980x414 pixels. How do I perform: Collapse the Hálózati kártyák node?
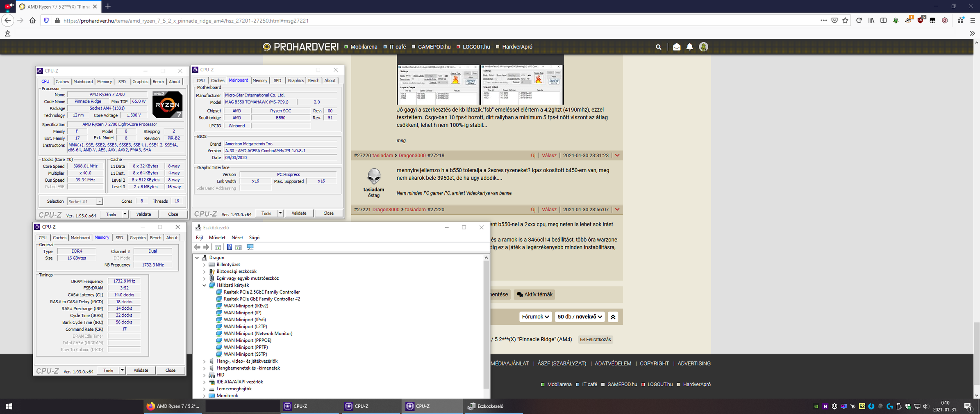pos(204,285)
